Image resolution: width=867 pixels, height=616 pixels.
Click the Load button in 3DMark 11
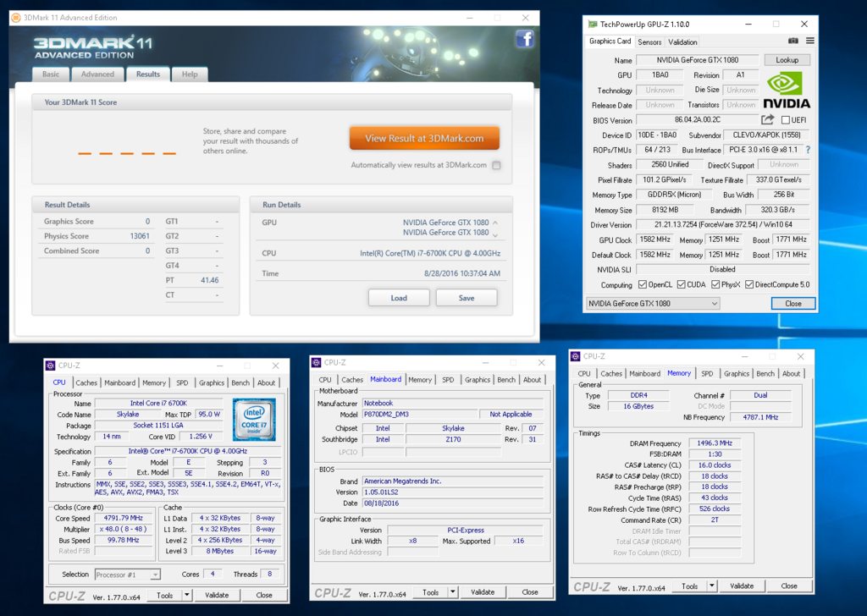point(399,298)
